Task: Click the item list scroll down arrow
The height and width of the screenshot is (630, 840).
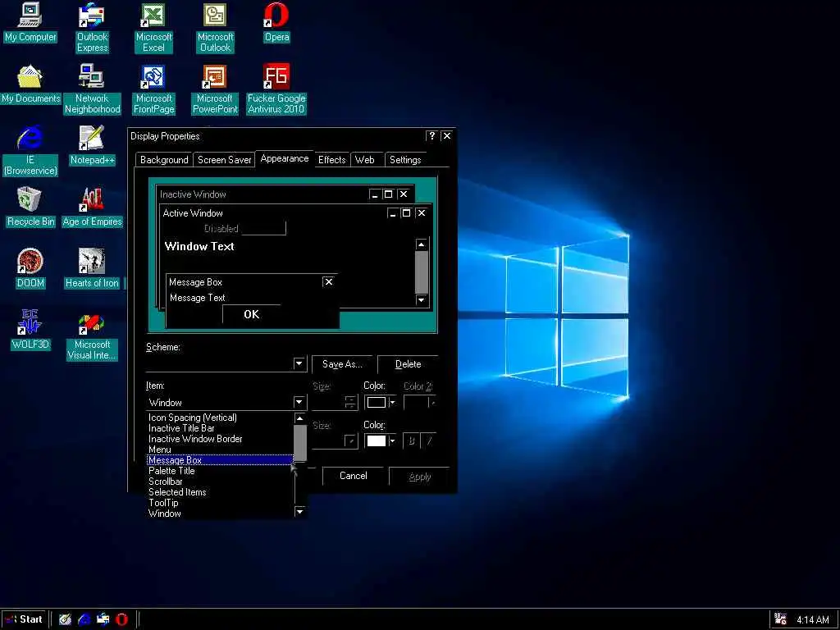Action: 300,512
